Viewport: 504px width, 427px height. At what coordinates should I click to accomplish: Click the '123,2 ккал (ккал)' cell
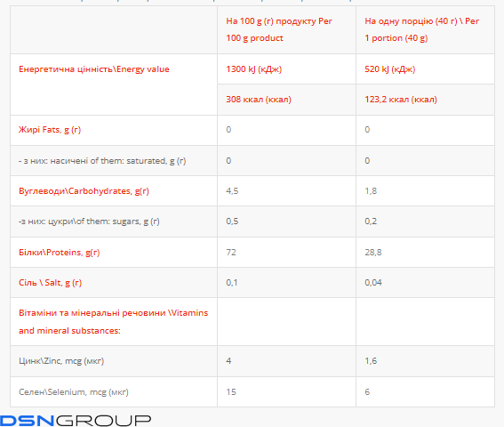click(x=401, y=100)
